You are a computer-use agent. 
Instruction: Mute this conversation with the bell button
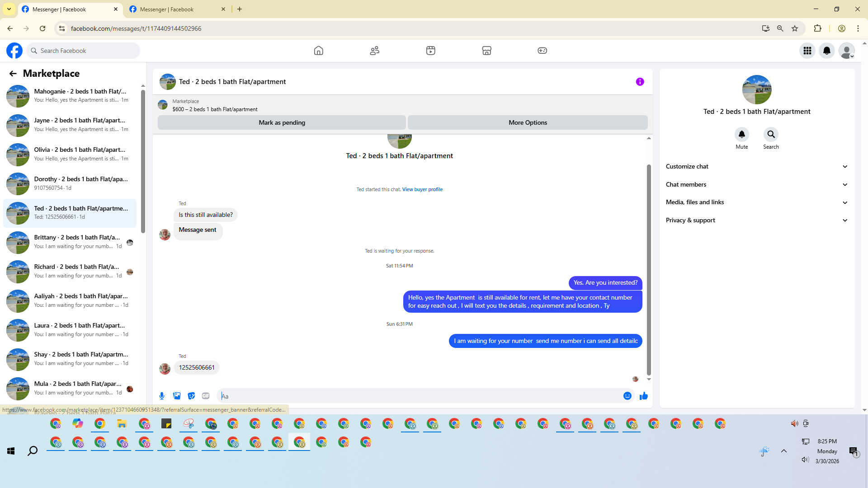pyautogui.click(x=741, y=135)
